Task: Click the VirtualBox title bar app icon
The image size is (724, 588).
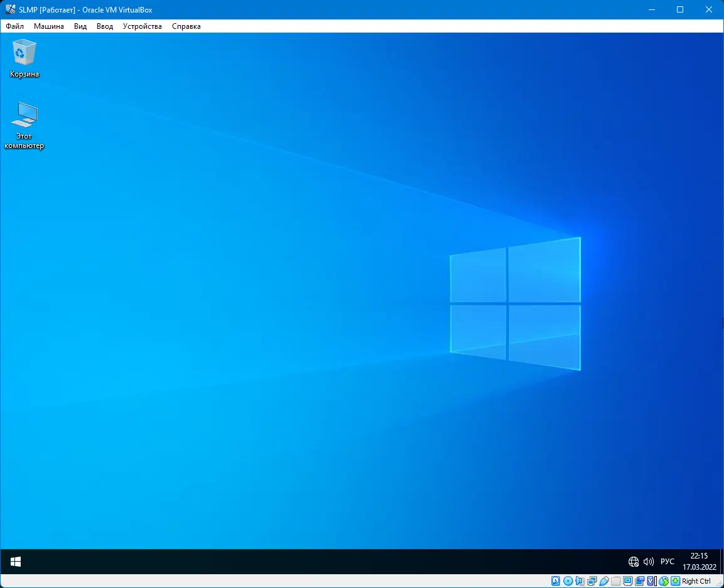Action: coord(9,9)
